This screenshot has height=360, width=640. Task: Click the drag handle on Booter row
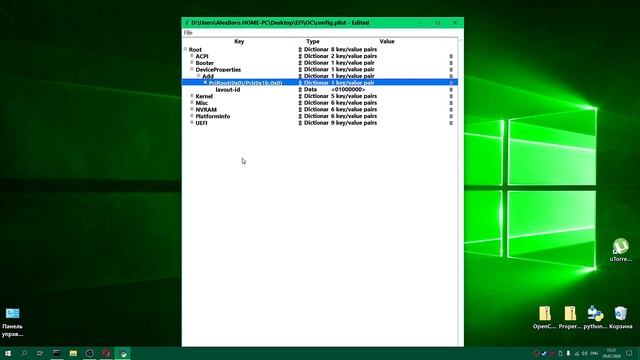451,63
